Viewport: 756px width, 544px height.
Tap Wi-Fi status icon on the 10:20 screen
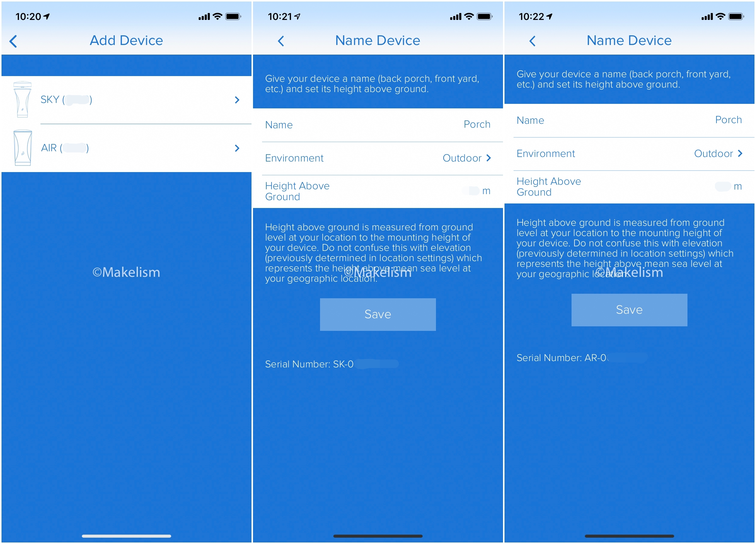point(217,16)
